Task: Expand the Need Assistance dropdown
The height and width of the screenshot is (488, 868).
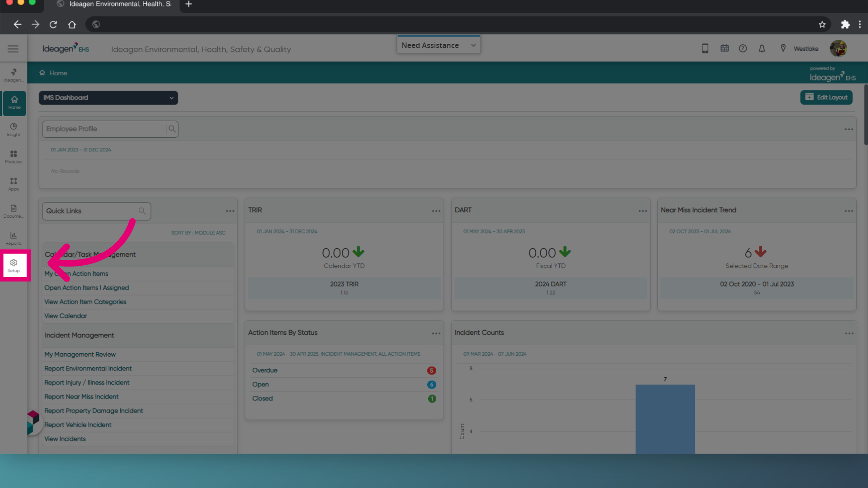Action: (439, 45)
